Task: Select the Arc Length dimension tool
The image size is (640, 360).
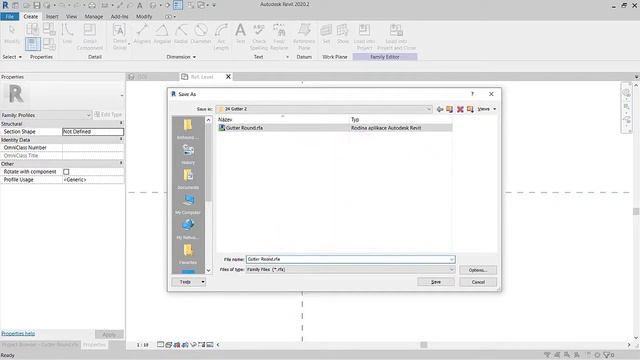Action: 221,36
